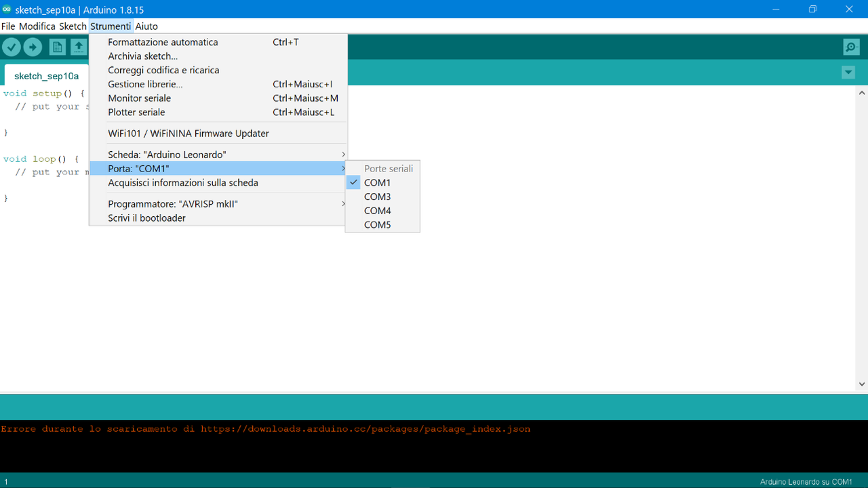Click "Arduino Leonardo su COM1" status text
The width and height of the screenshot is (868, 488).
click(x=806, y=482)
